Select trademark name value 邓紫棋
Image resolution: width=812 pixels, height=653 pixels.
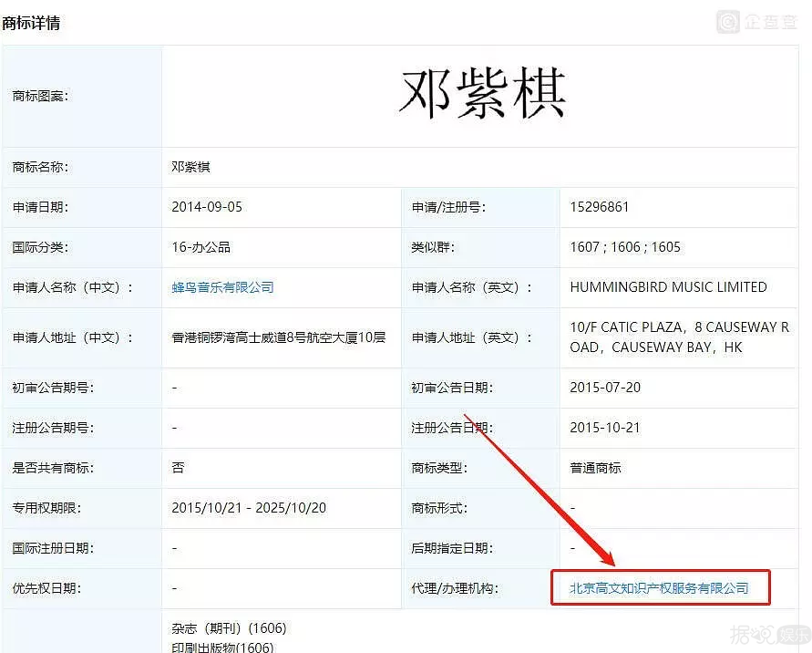(190, 167)
